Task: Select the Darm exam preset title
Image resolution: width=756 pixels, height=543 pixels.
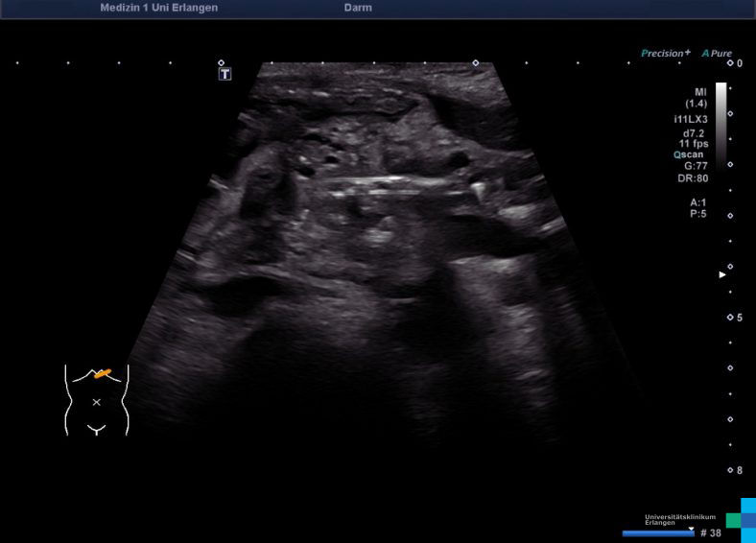Action: [x=358, y=8]
